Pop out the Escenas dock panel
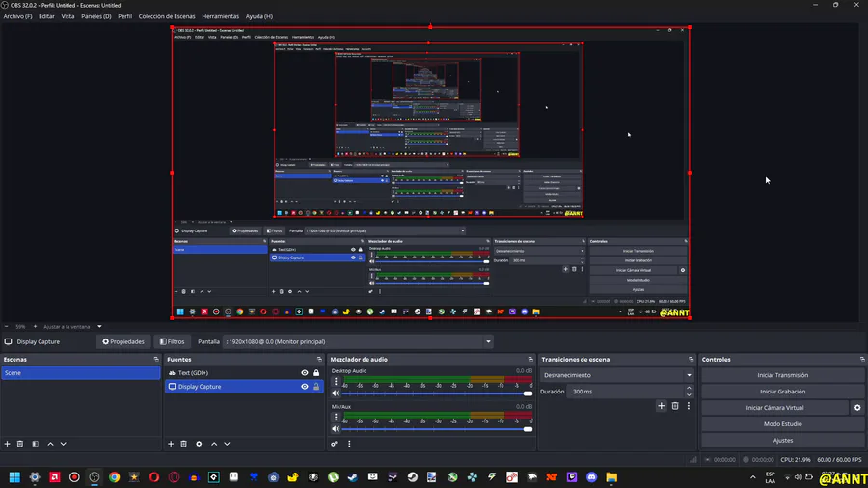Screen dimensions: 868x488 pos(156,360)
